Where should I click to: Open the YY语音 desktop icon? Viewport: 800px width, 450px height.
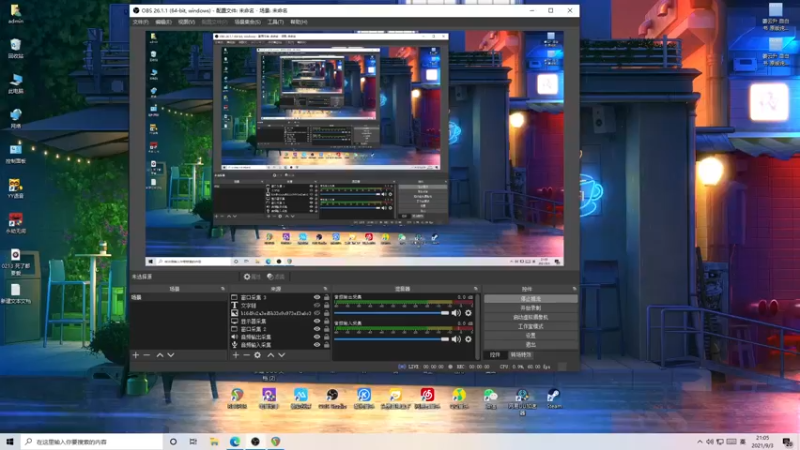[x=15, y=189]
